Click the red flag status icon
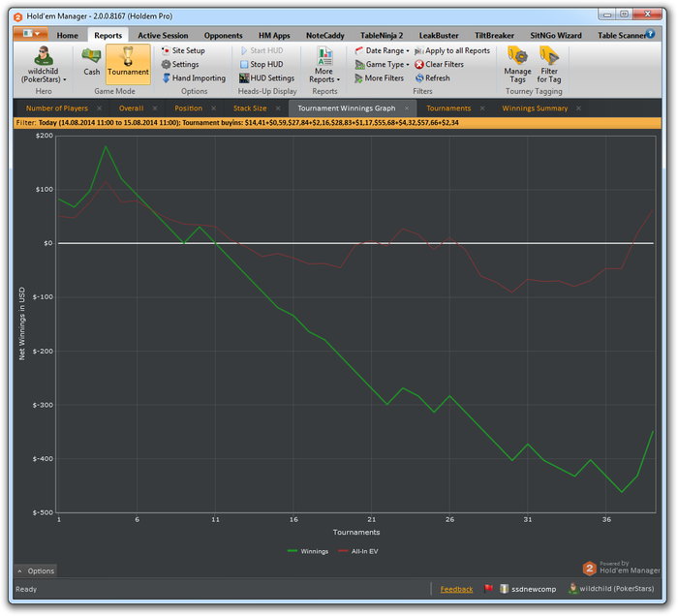The image size is (678, 616). point(488,588)
